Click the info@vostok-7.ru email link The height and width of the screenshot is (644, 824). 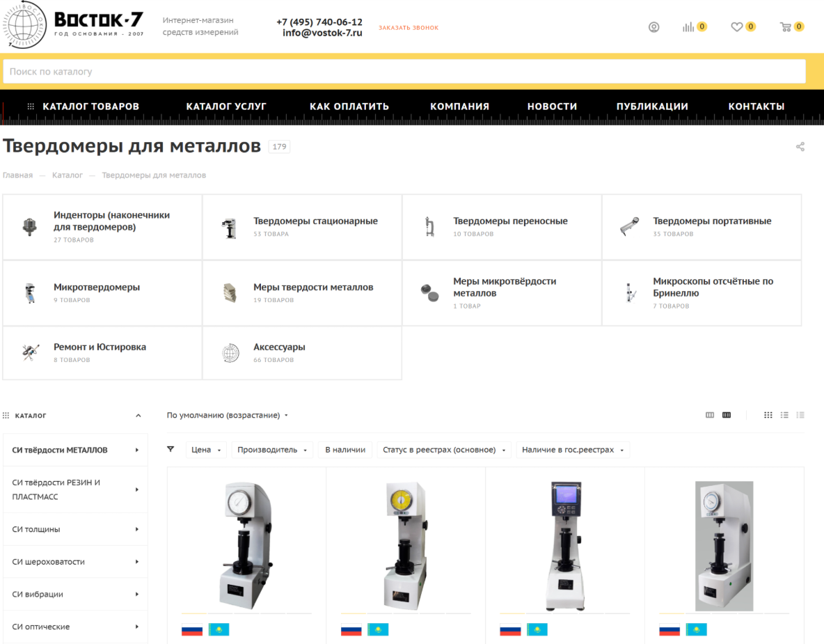tap(322, 33)
